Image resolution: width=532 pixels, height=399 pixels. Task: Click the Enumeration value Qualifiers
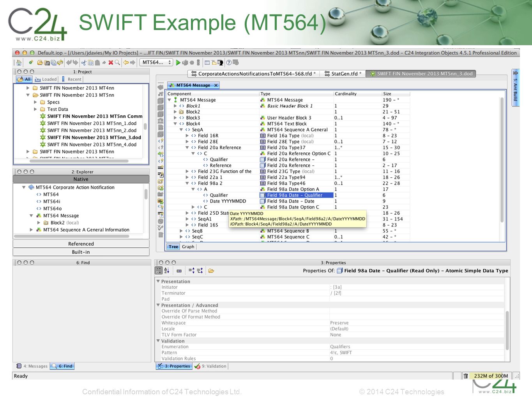point(340,347)
